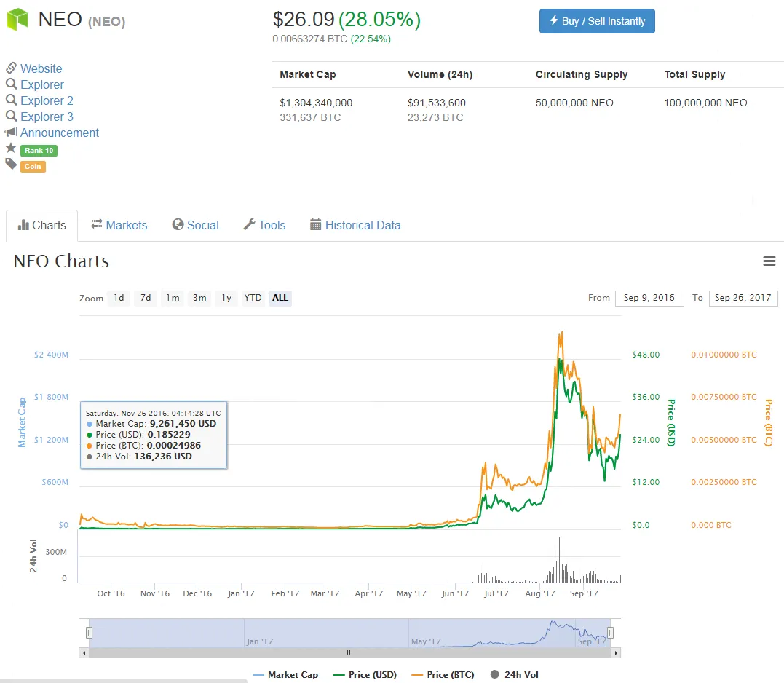The width and height of the screenshot is (784, 683).
Task: Open the Historical Data tab
Action: 355,226
